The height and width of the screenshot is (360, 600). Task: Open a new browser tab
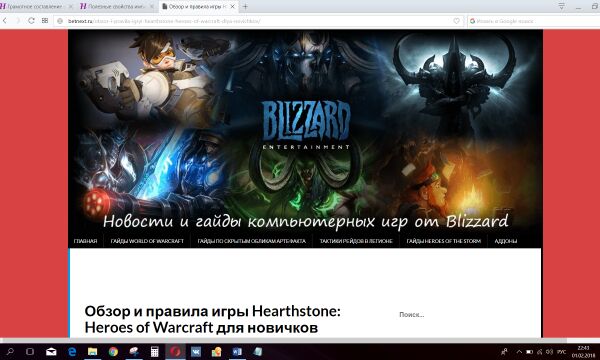245,7
